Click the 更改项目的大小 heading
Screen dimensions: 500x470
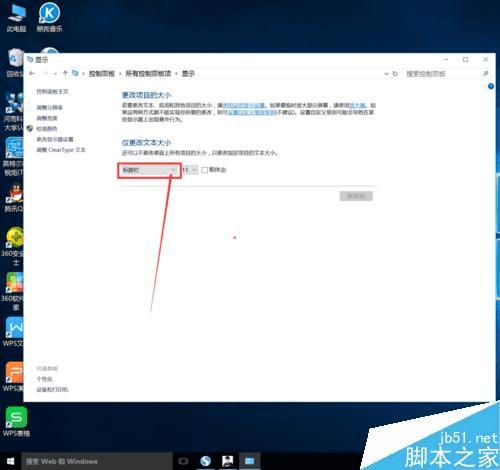pyautogui.click(x=146, y=95)
